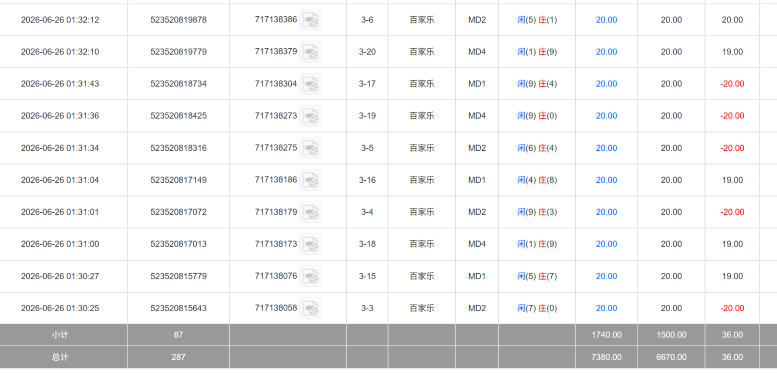Click round number 717138058
The image size is (777, 382).
(x=276, y=308)
